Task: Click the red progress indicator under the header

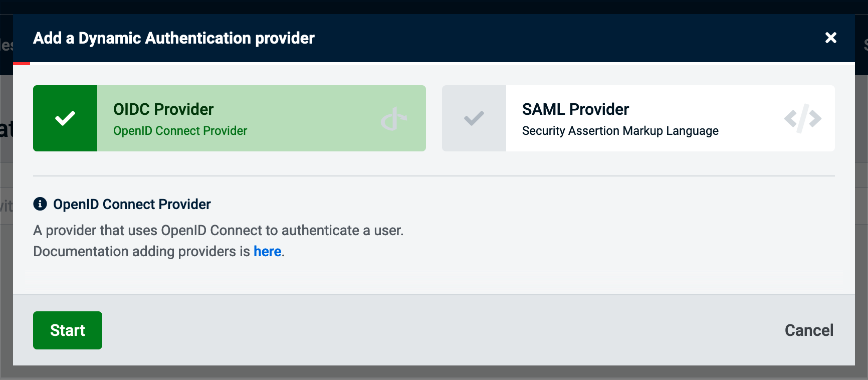Action: (x=22, y=64)
